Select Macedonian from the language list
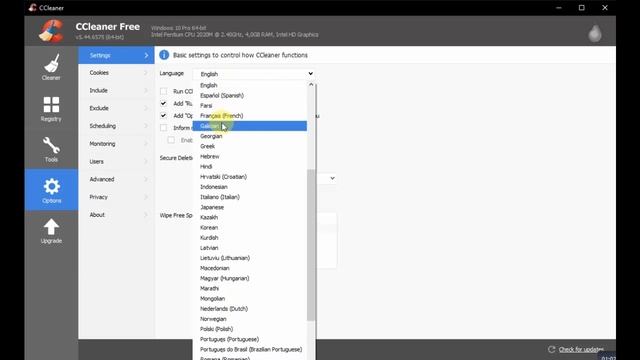Viewport: 640px width, 360px height. (x=250, y=268)
